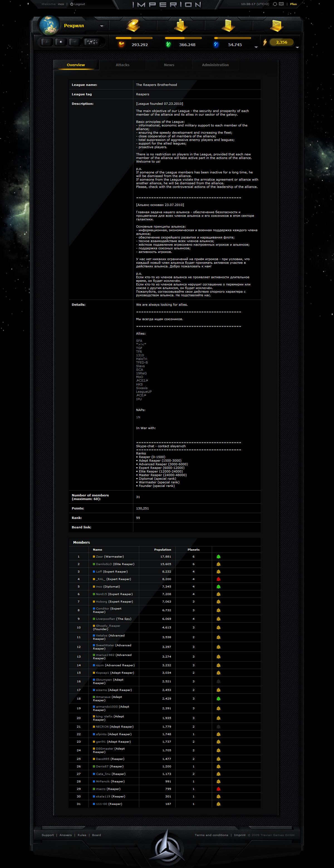Expand the resources dropdown arrow after 54.745

point(256,47)
